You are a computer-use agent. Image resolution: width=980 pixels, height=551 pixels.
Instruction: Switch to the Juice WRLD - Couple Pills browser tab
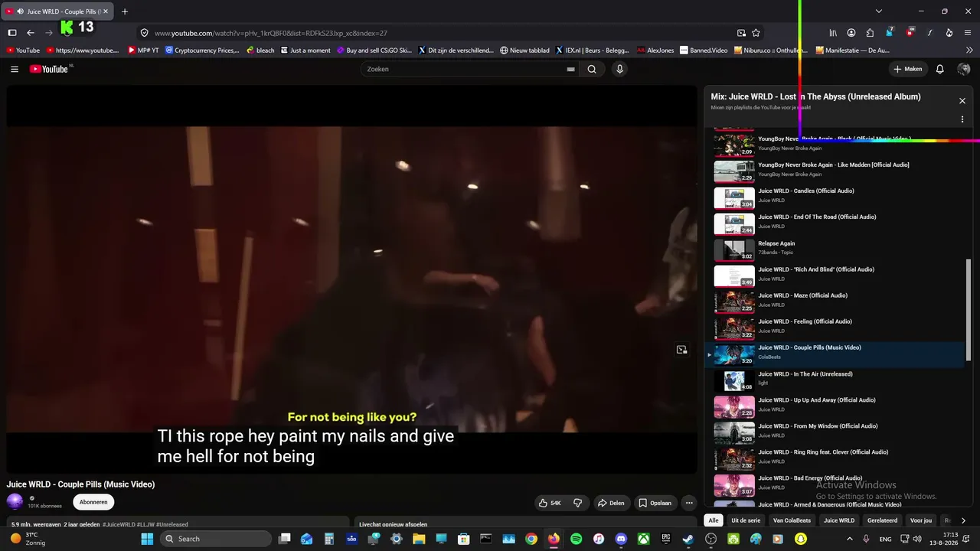tap(57, 11)
